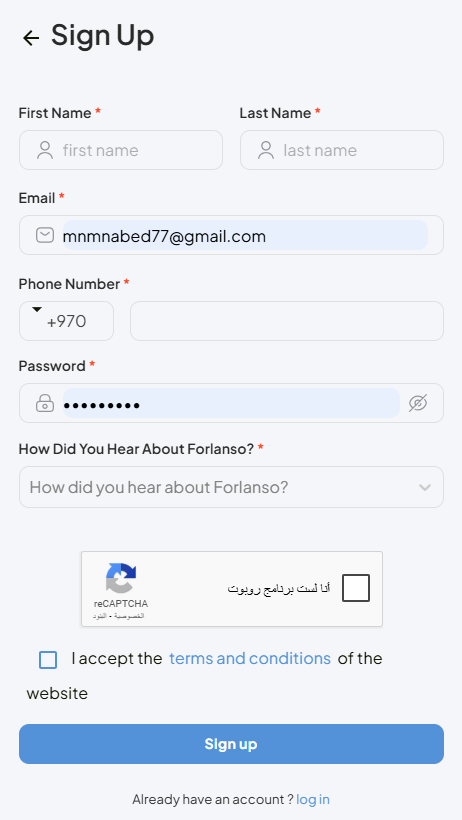The height and width of the screenshot is (820, 462).
Task: Click chevron arrow of Forlanso source dropdown
Action: (x=424, y=487)
